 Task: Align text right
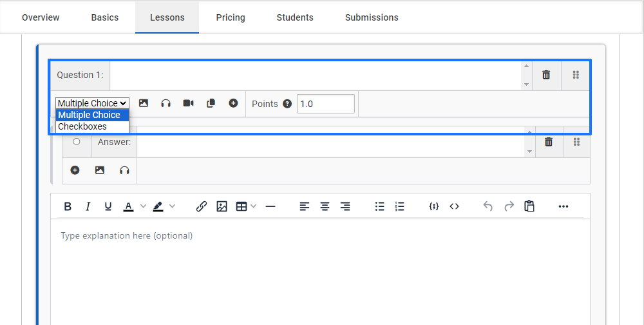345,206
